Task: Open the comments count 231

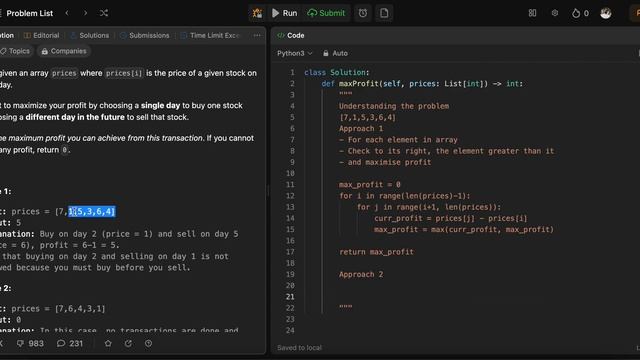Action: tap(70, 343)
